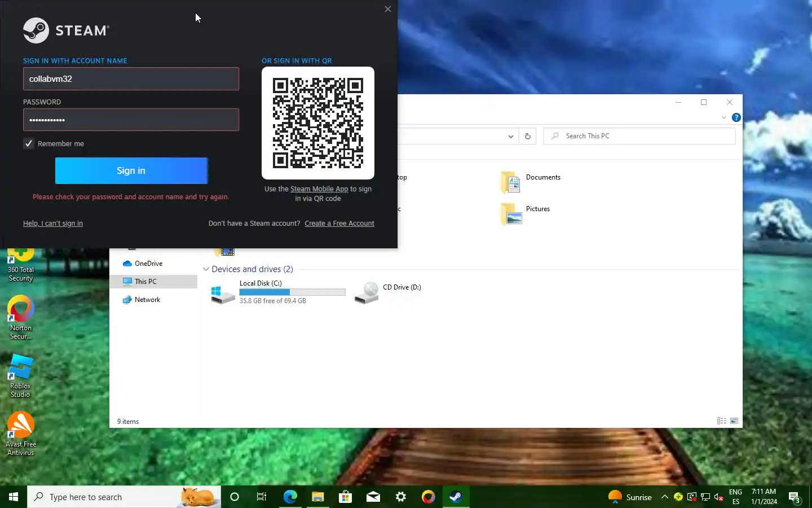Screen dimensions: 812x508
Task: Click the network tray icon
Action: pyautogui.click(x=705, y=497)
